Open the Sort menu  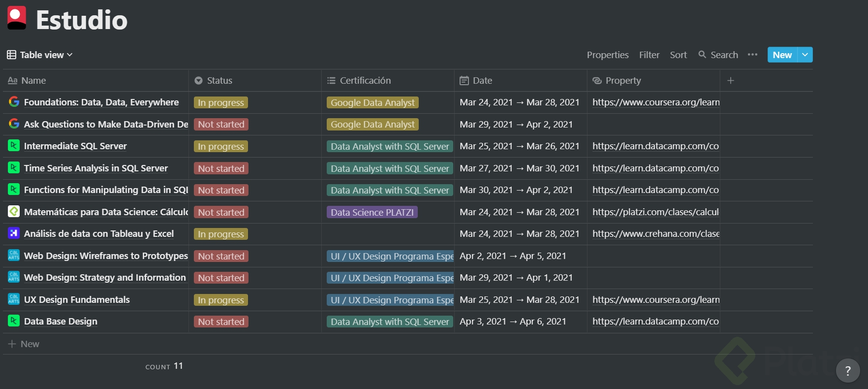coord(678,55)
